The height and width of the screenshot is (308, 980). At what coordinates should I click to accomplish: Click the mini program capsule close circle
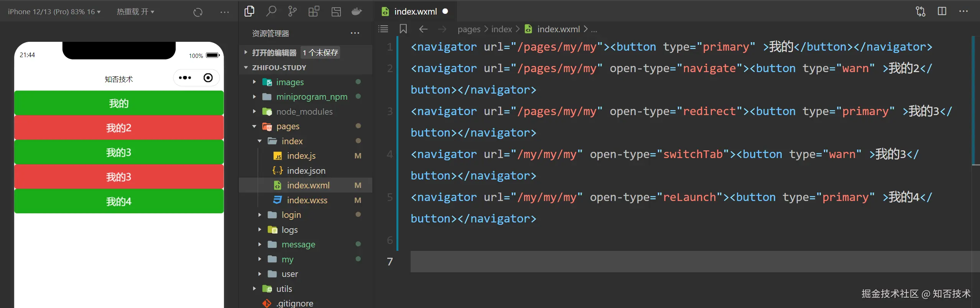[208, 78]
